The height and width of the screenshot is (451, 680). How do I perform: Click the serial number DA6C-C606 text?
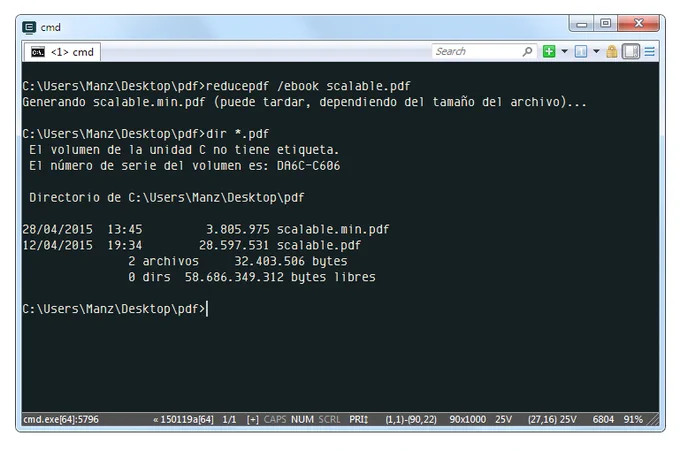coord(308,165)
